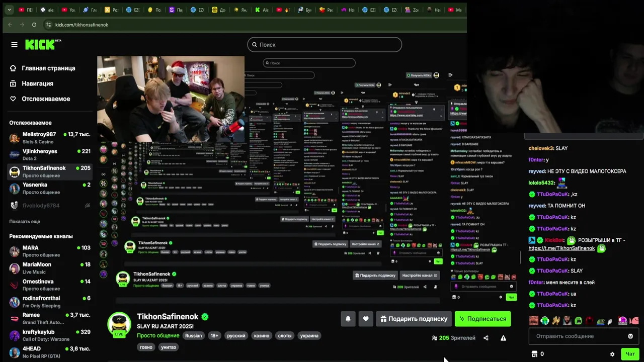644x362 pixels.
Task: Switch to the Kick tab labeled Ale
Action: click(262, 10)
